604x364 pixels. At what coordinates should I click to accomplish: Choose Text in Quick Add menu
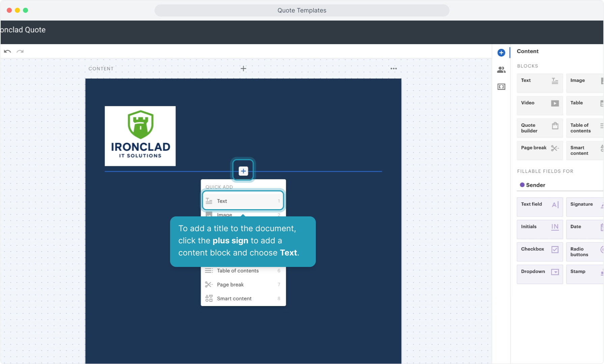click(x=243, y=201)
